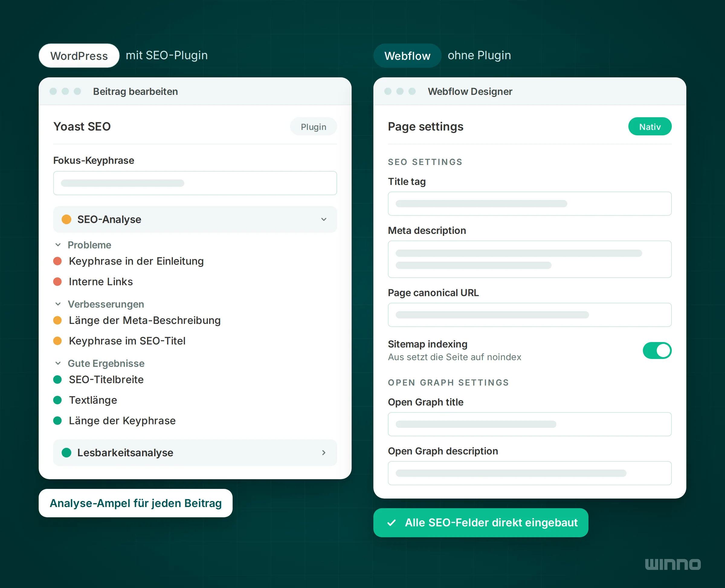This screenshot has height=588, width=725.
Task: Select the Textlänge result
Action: click(x=93, y=400)
